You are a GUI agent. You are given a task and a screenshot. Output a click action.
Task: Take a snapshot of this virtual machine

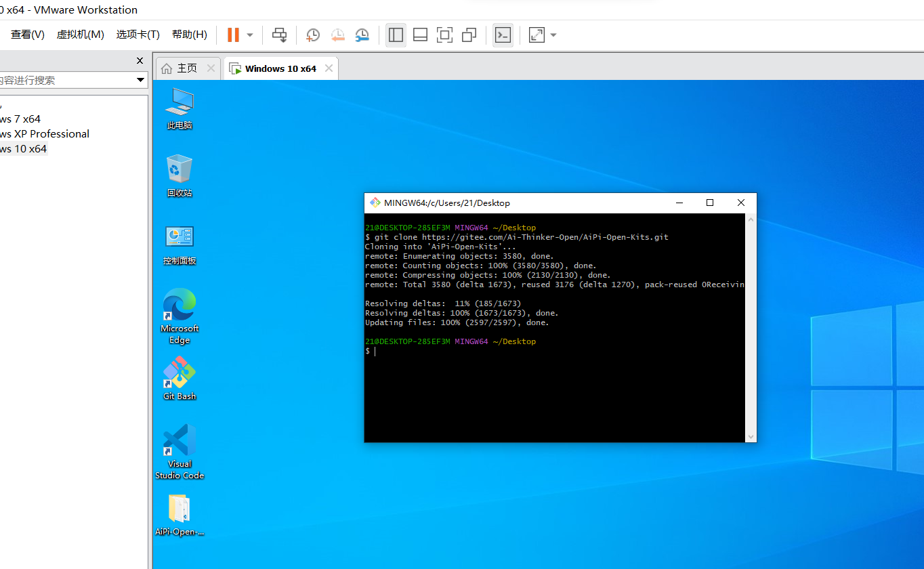click(312, 35)
